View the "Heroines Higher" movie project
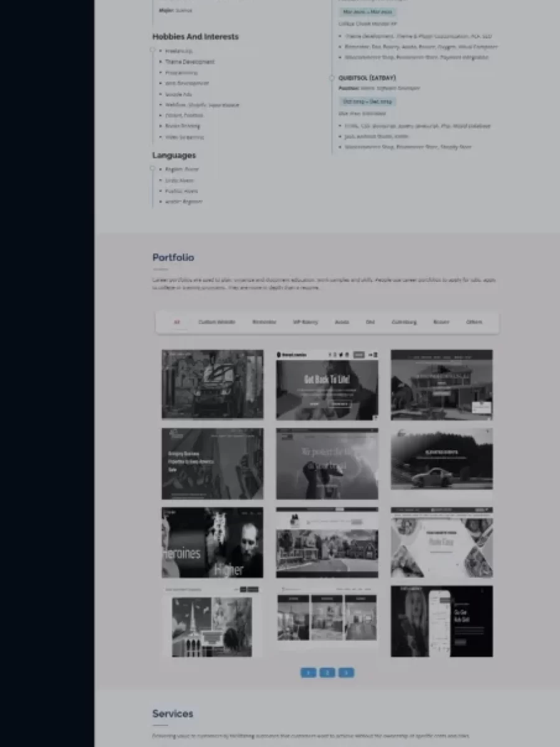This screenshot has width=560, height=747. click(x=212, y=542)
